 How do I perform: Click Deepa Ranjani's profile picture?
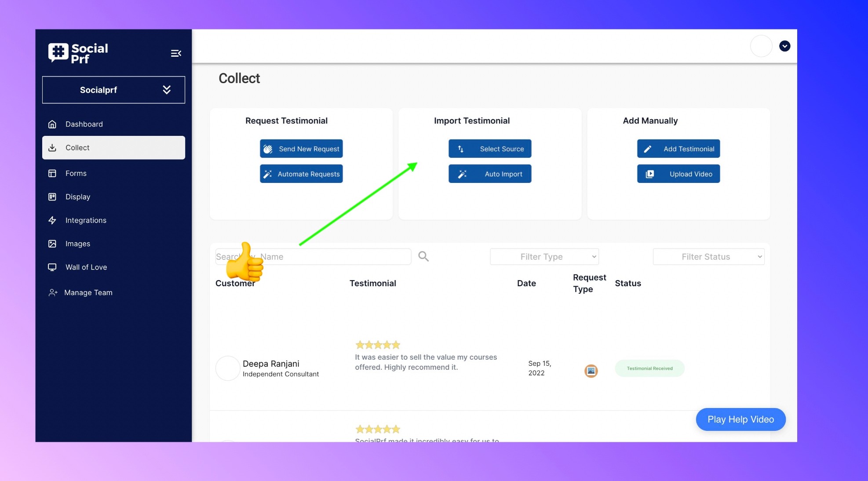click(x=227, y=368)
